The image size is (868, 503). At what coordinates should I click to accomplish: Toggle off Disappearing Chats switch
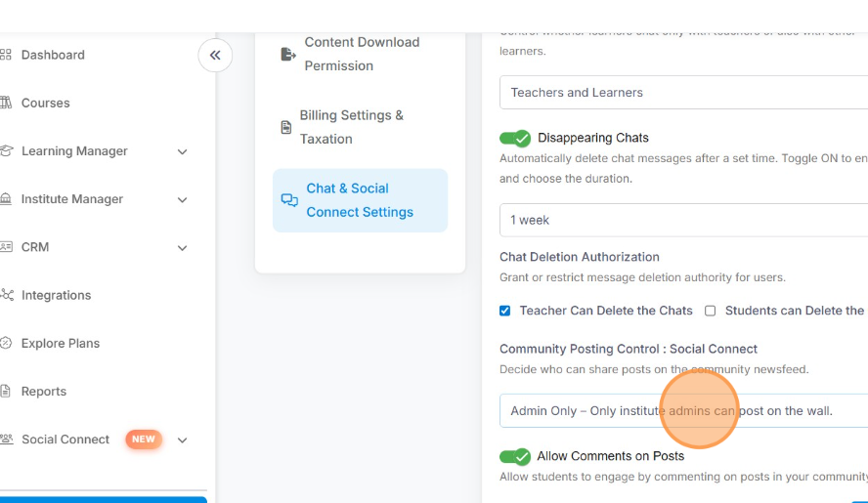pyautogui.click(x=515, y=138)
